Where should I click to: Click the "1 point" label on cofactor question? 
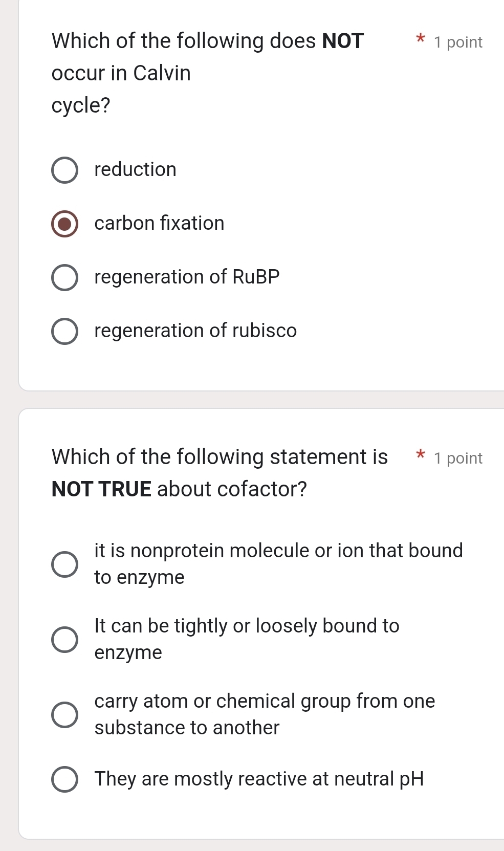[x=457, y=457]
